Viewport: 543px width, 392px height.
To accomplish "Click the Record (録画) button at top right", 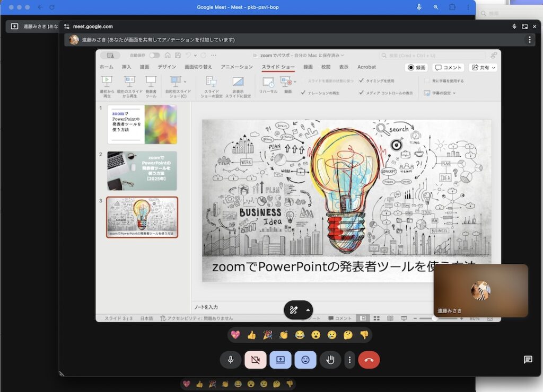I will tap(416, 67).
